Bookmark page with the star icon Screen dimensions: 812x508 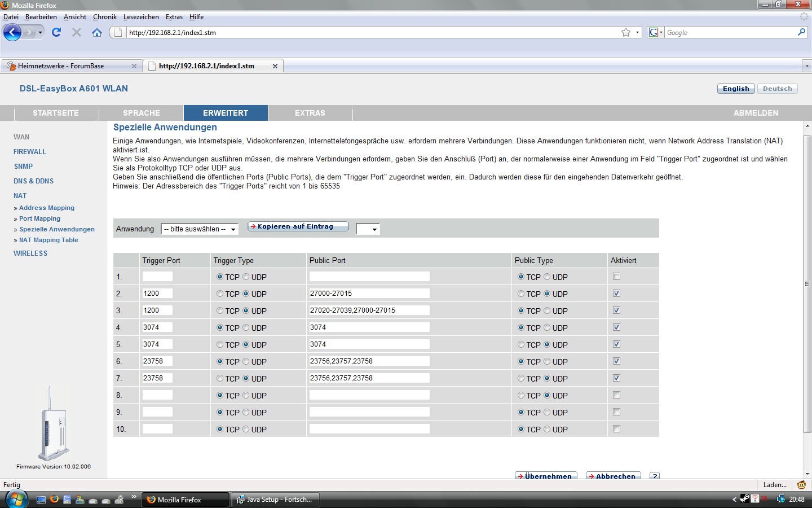pos(626,32)
